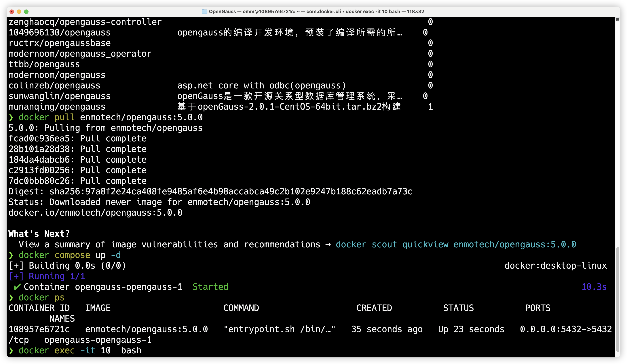Click the 'sunwanglin/opengauss' search result
Viewport: 627px width, 364px height.
click(59, 96)
